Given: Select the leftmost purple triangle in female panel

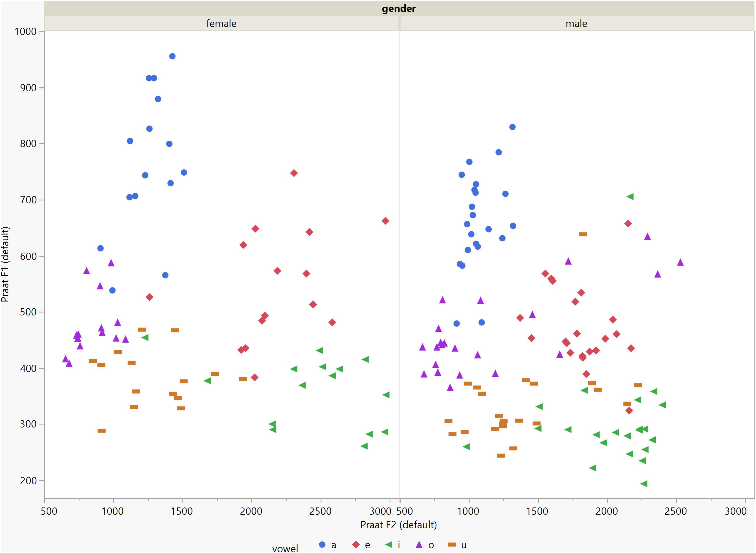Looking at the screenshot, I should pos(65,358).
